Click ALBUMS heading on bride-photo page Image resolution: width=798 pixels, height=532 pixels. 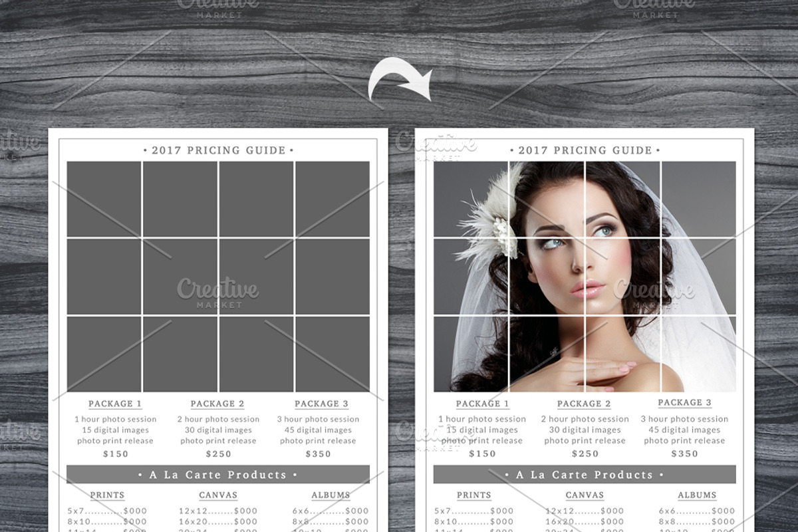click(x=697, y=495)
